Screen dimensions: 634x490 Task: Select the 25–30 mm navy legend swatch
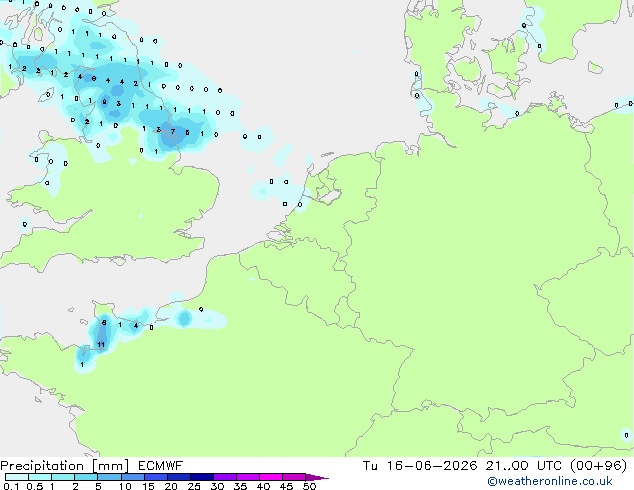[x=202, y=477]
